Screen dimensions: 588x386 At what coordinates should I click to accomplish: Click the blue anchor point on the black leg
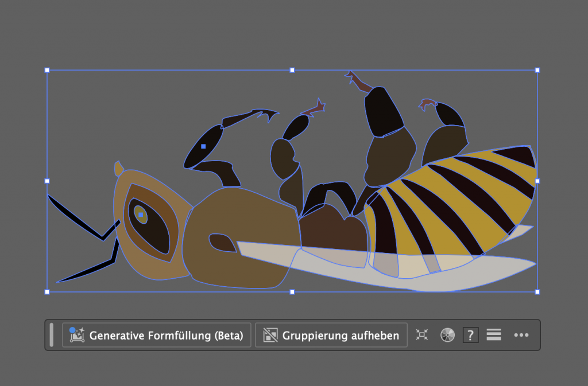coord(203,146)
